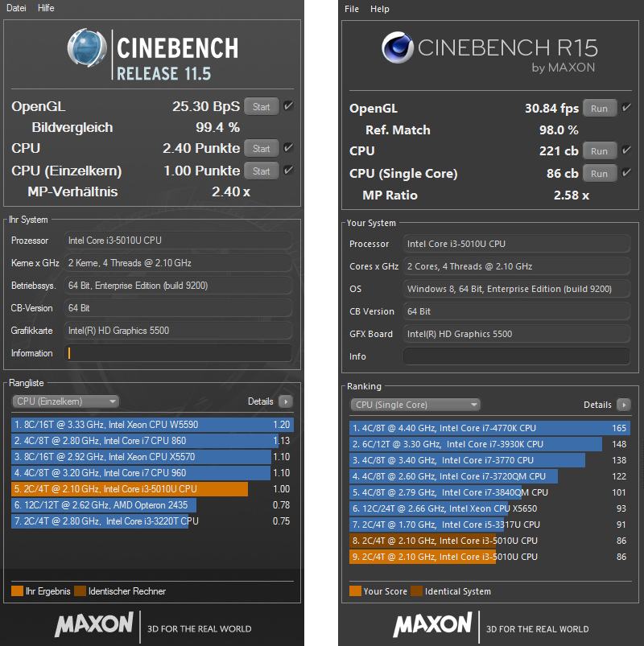Viewport: 644px width, 646px height.
Task: Toggle the OpenGL checkbox in Cinebench R15
Action: (626, 108)
